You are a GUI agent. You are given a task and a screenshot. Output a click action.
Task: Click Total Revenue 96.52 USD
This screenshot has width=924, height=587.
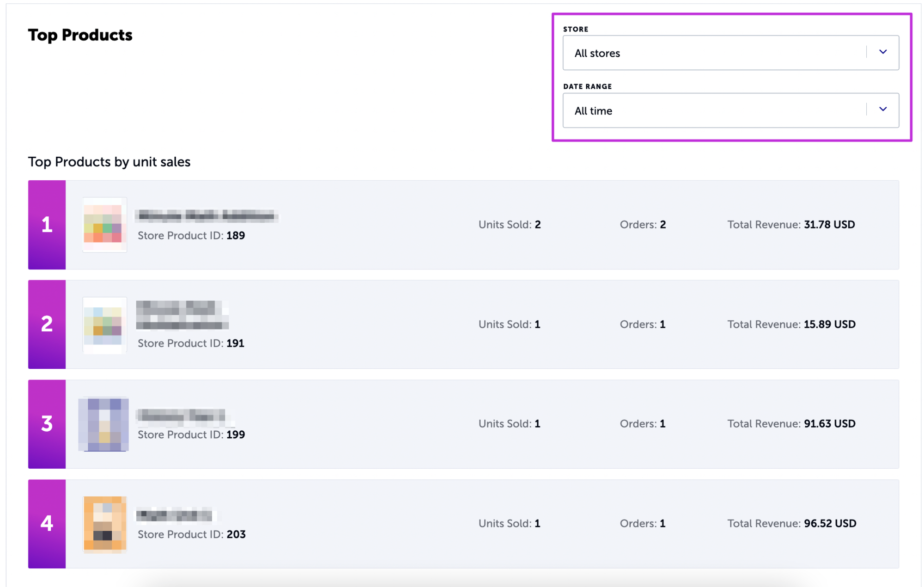coord(792,523)
